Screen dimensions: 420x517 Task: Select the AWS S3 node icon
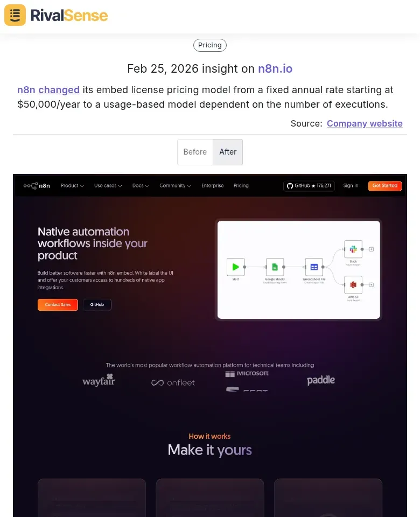click(x=354, y=285)
